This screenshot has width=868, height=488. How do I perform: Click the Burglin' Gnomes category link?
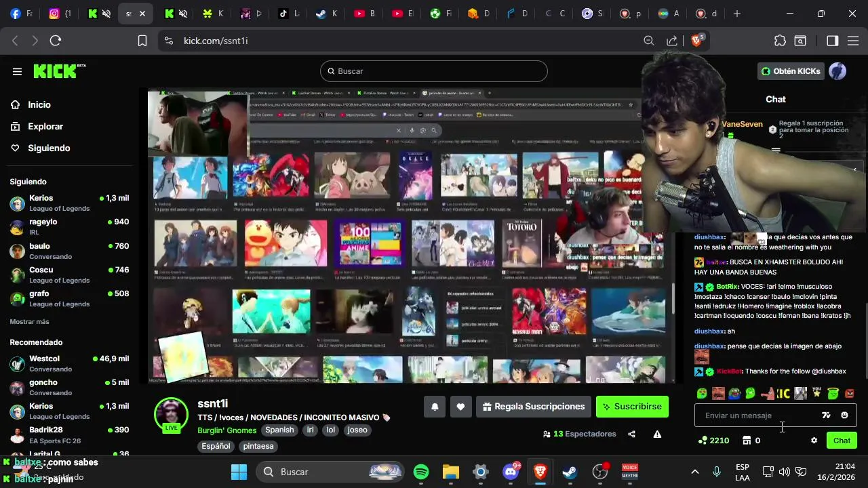pyautogui.click(x=227, y=430)
